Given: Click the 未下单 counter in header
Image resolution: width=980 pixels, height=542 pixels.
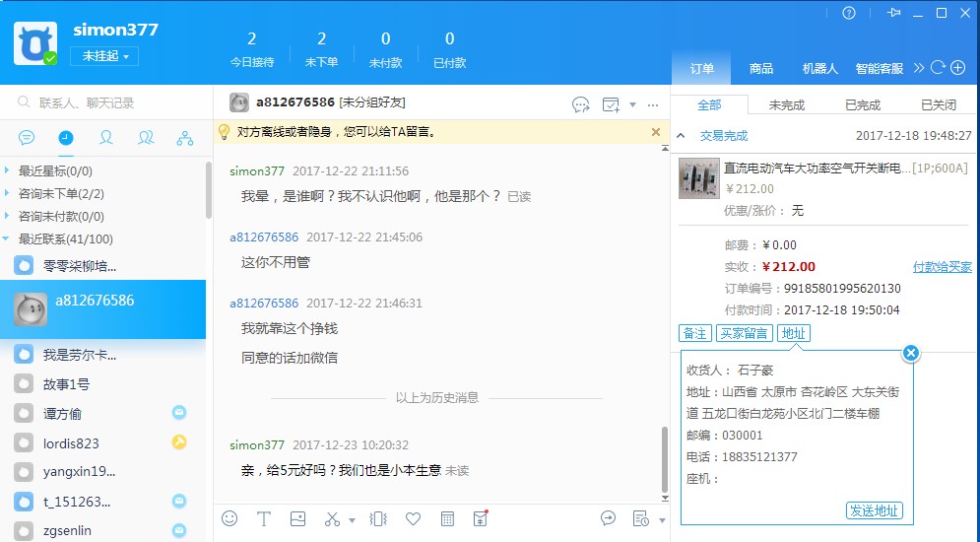Looking at the screenshot, I should click(321, 49).
